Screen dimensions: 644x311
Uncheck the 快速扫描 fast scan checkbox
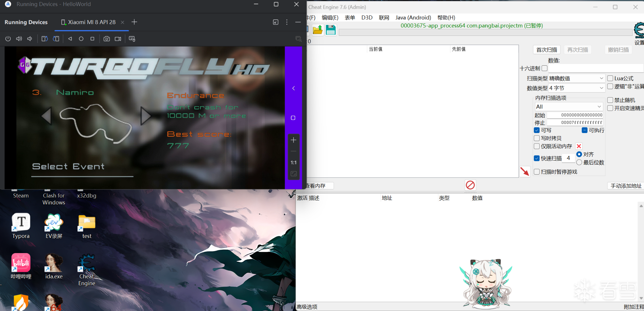[x=537, y=158]
